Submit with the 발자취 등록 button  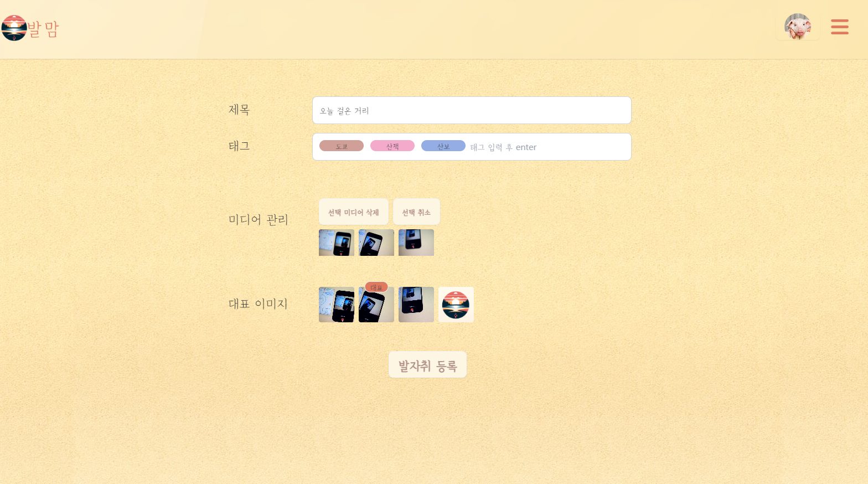tap(427, 365)
